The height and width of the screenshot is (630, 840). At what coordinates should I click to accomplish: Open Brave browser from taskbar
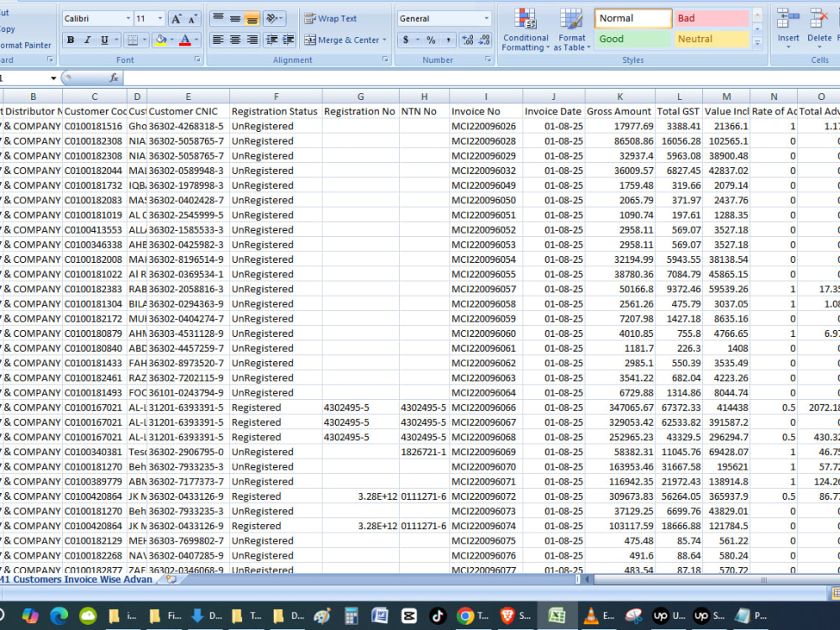click(x=515, y=616)
